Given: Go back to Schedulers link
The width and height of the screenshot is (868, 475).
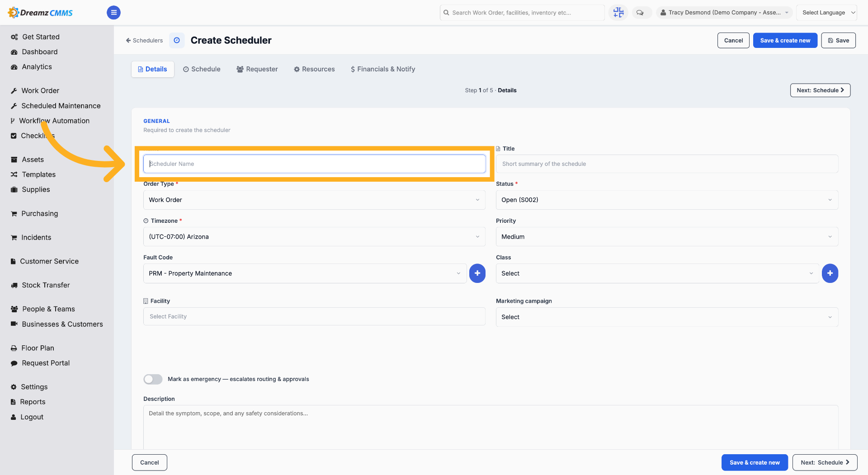Looking at the screenshot, I should pyautogui.click(x=144, y=40).
